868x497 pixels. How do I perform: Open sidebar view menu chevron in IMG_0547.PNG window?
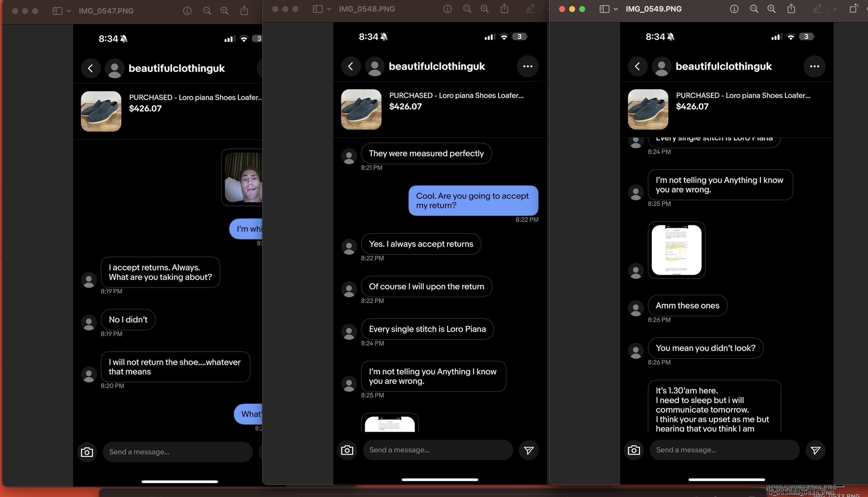point(69,11)
